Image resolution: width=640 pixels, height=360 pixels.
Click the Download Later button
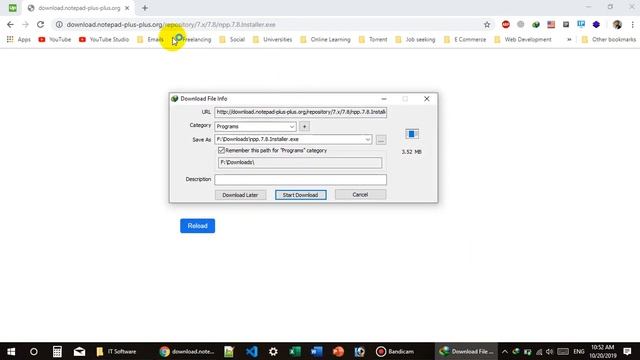click(x=240, y=195)
